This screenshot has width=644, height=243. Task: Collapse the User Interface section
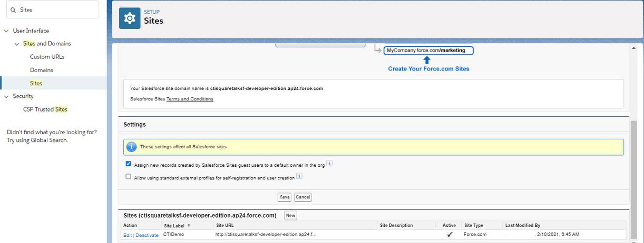[7, 31]
